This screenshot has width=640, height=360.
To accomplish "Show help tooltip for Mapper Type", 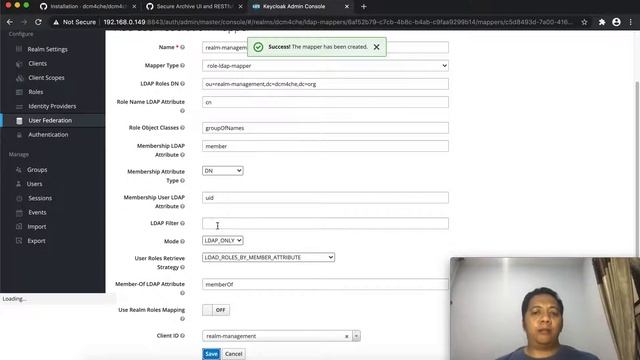I will point(182,65).
